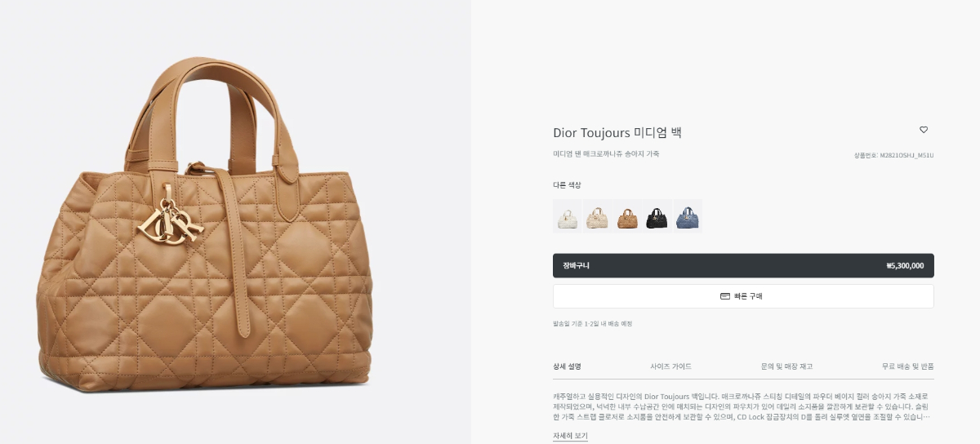
Task: Choose the beige cream bag color
Action: tap(597, 216)
